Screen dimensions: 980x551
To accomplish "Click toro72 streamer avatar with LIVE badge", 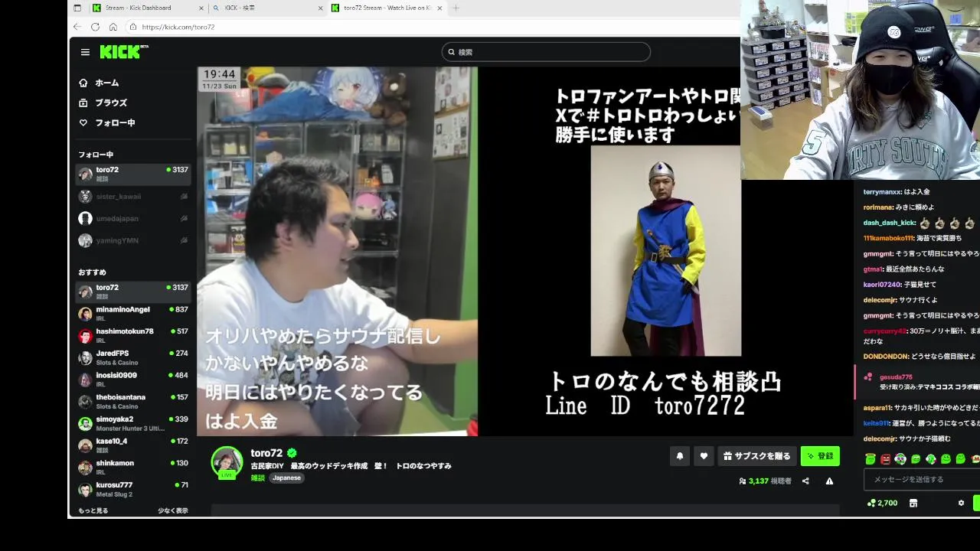I will (x=227, y=462).
